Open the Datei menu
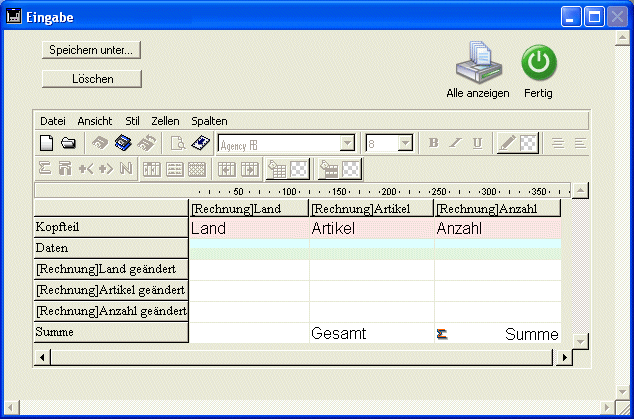 click(x=52, y=120)
